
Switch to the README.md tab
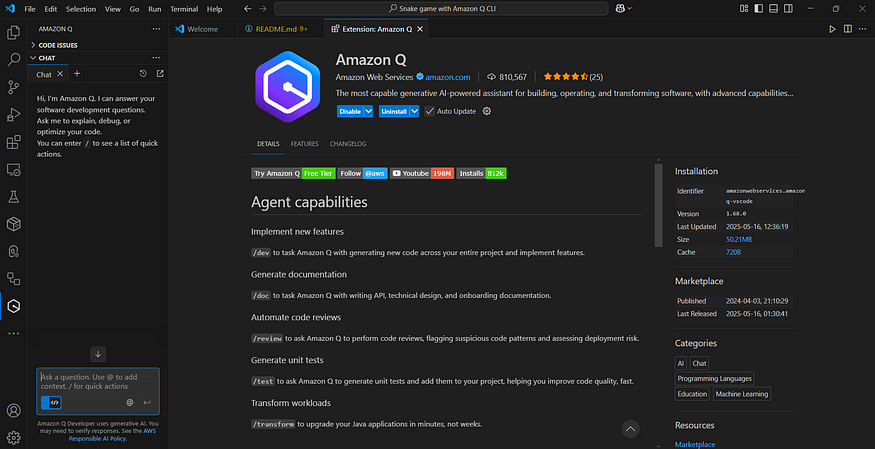click(281, 29)
